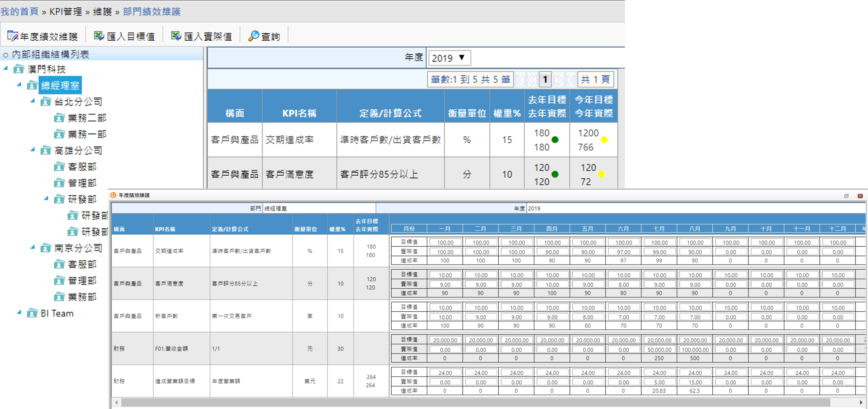Click the 高雄分公司 department icon
This screenshot has height=409, width=868.
(x=46, y=151)
